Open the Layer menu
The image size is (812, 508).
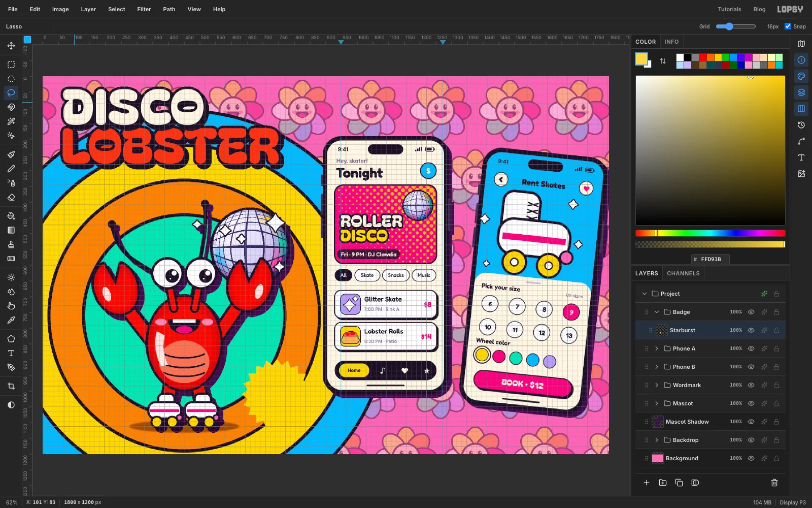click(x=88, y=9)
